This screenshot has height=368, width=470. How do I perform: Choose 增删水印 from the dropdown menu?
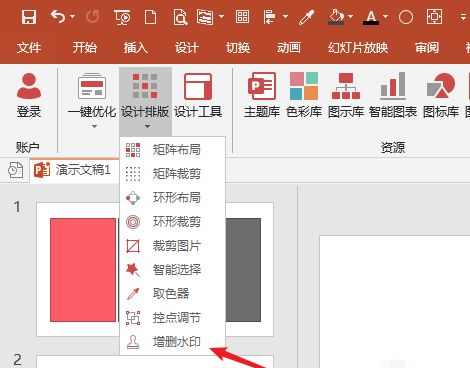[172, 342]
